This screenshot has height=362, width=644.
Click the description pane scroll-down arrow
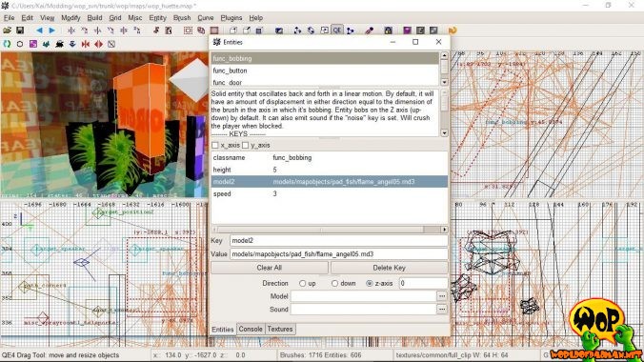(x=444, y=132)
